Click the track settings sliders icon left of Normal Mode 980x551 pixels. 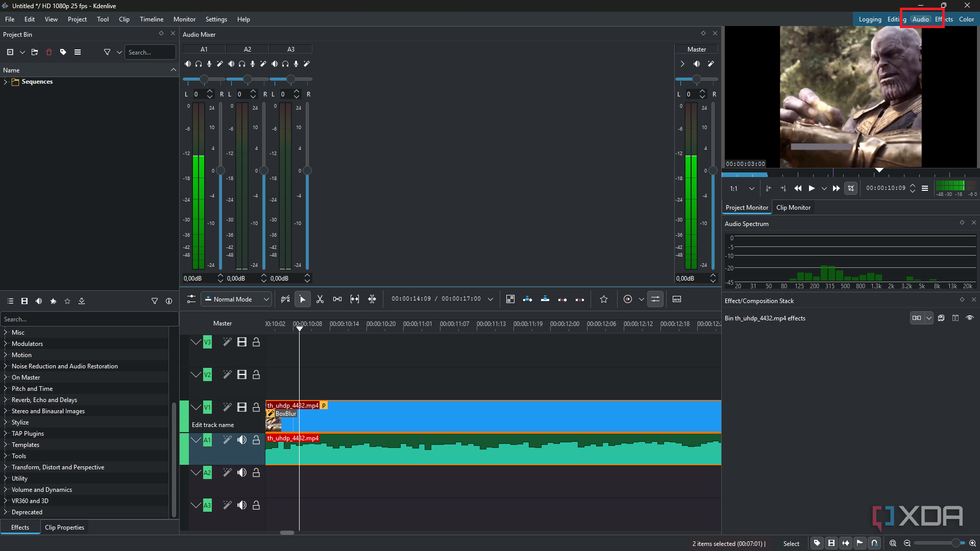click(x=191, y=299)
